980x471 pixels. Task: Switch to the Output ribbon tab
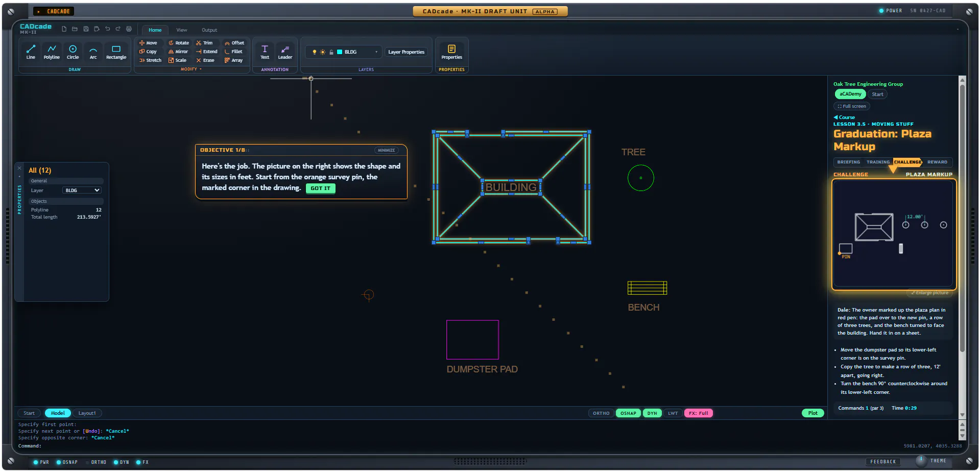click(209, 30)
